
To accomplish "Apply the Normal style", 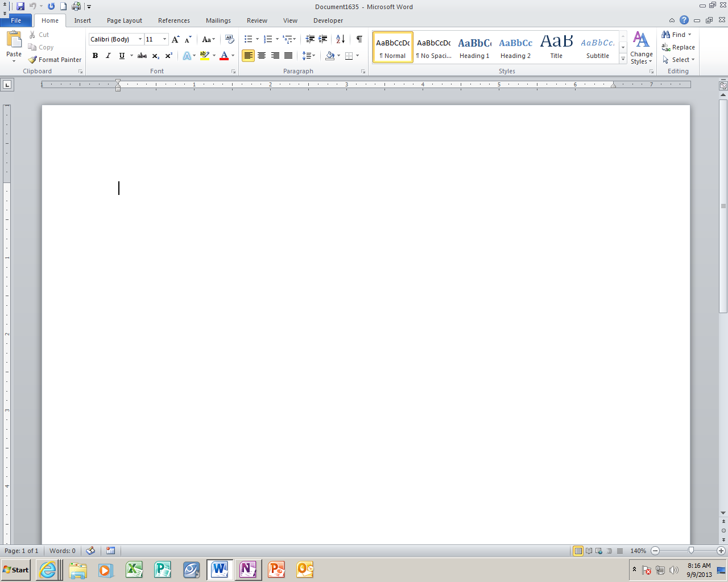I will click(393, 47).
